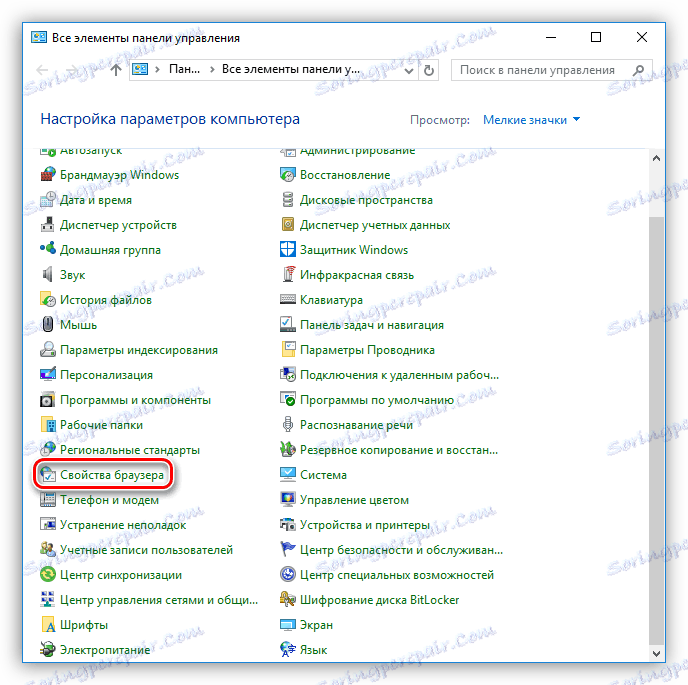The height and width of the screenshot is (685, 688).
Task: Open the Рабочие папки icon
Action: pyautogui.click(x=48, y=425)
